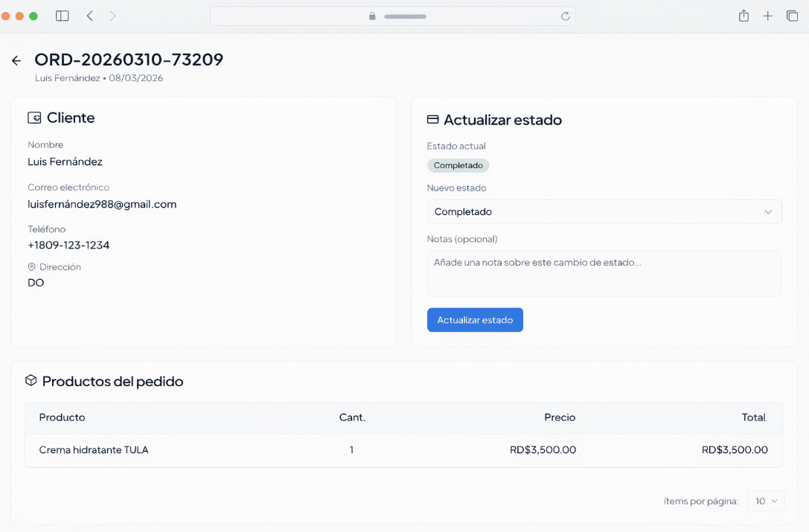Open the items por página selector
Viewport: 809px width, 532px height.
tap(766, 501)
